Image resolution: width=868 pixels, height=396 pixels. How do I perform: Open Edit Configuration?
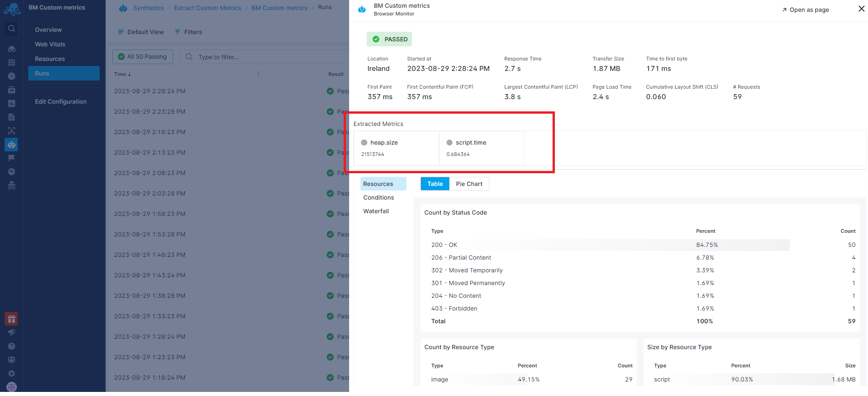(61, 101)
